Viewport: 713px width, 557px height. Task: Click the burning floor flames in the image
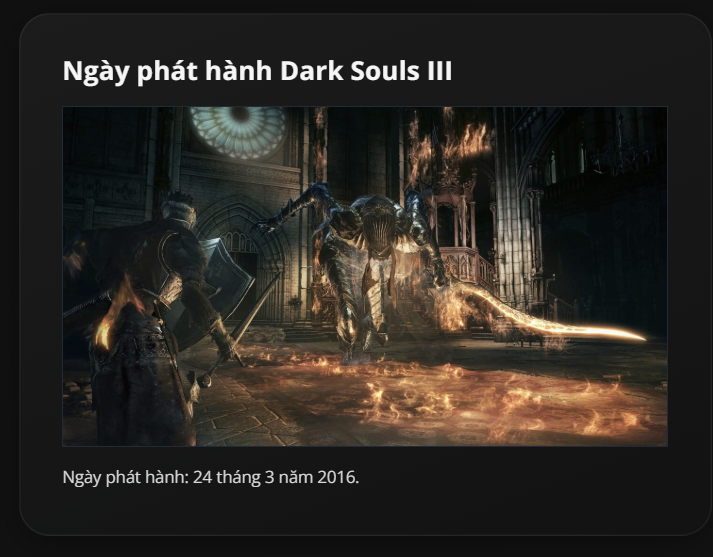coord(432,396)
